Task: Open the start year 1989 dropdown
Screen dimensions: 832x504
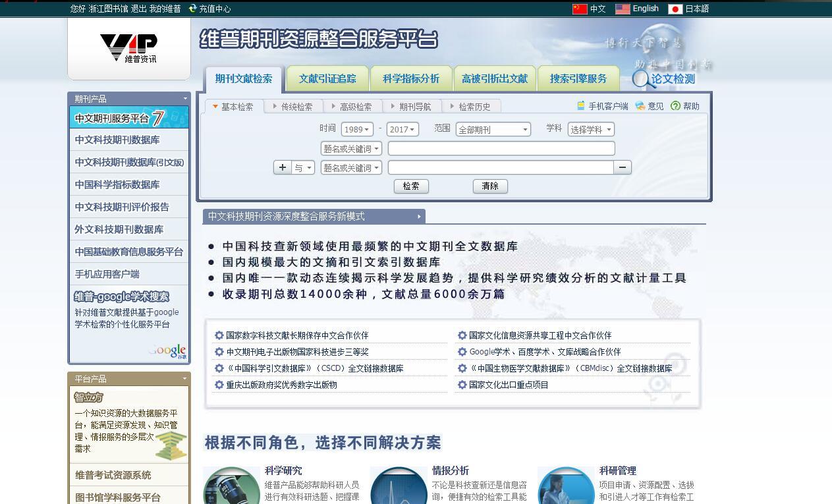Action: (x=357, y=129)
